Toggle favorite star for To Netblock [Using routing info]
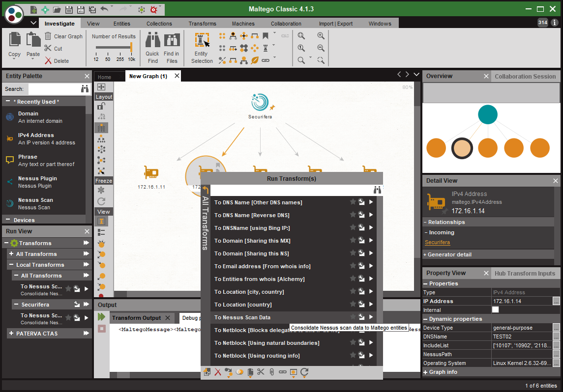 tap(353, 355)
